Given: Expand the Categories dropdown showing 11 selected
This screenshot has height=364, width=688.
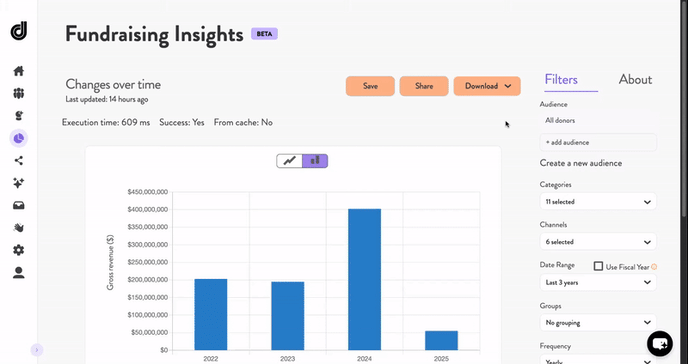Looking at the screenshot, I should 598,202.
